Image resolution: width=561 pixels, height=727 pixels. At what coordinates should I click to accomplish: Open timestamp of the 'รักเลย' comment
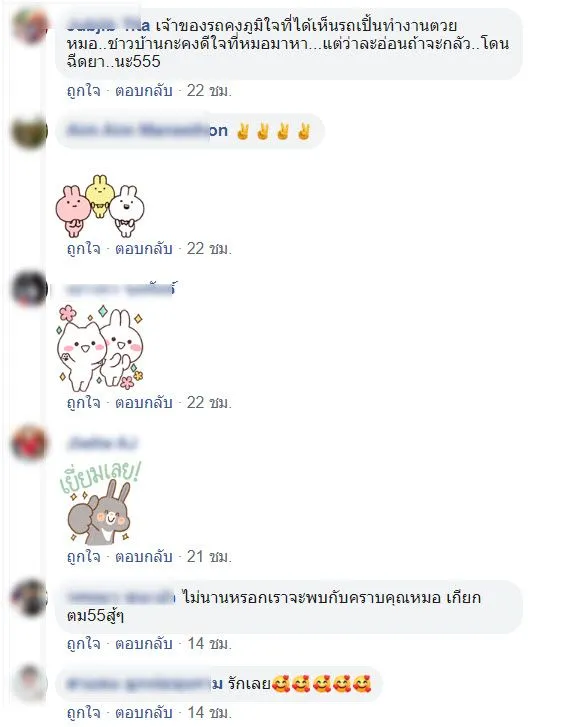coord(209,712)
